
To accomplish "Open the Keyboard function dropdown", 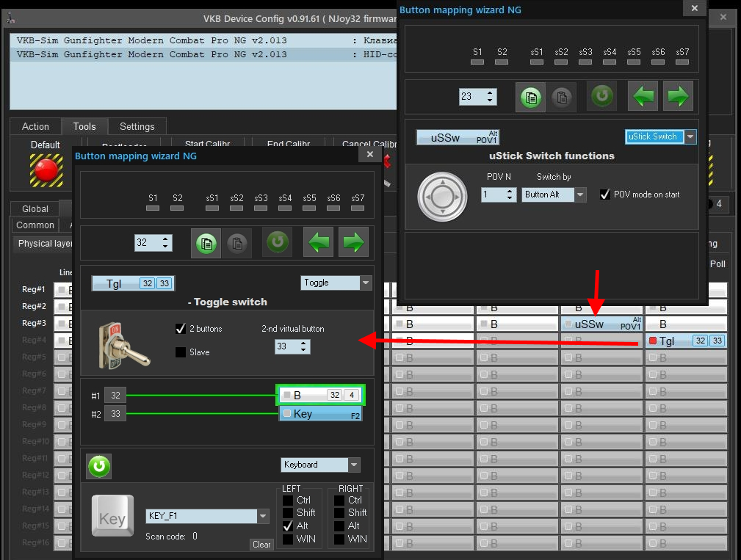I will point(354,465).
